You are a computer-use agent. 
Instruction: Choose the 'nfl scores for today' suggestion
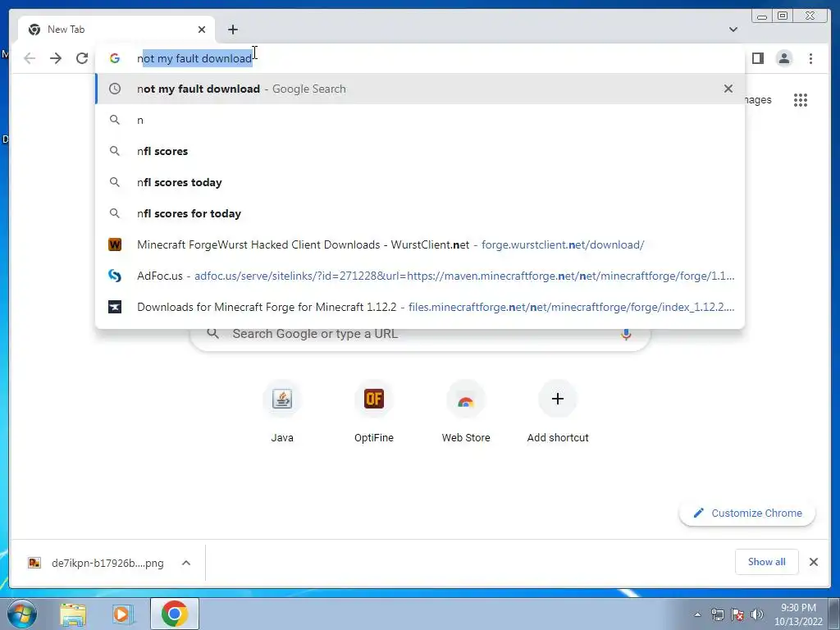click(x=420, y=213)
